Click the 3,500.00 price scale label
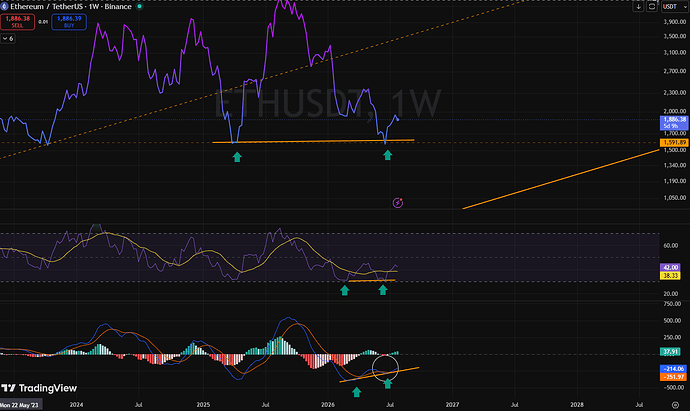This screenshot has height=411, width=690. pyautogui.click(x=675, y=37)
